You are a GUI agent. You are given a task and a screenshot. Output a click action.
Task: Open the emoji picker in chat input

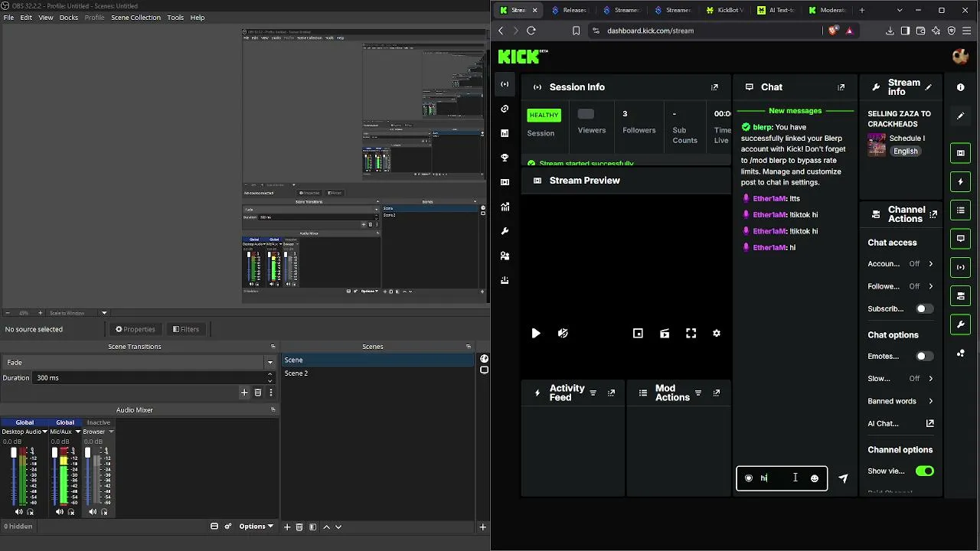(x=815, y=478)
